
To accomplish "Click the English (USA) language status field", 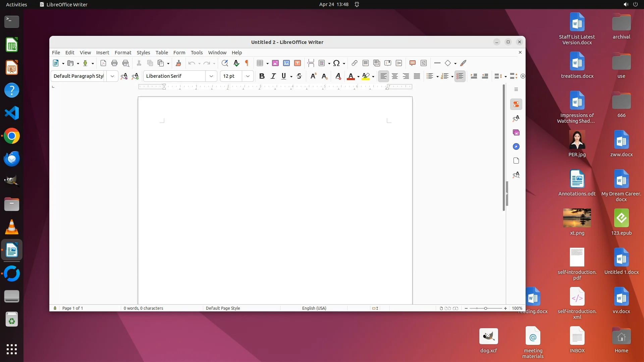I will (x=314, y=308).
